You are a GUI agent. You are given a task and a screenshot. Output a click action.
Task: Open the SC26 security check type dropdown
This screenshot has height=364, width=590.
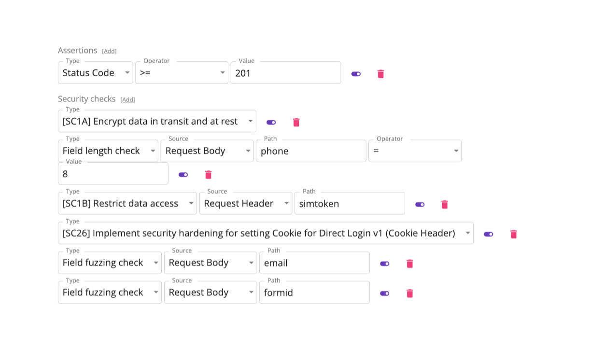pyautogui.click(x=265, y=234)
